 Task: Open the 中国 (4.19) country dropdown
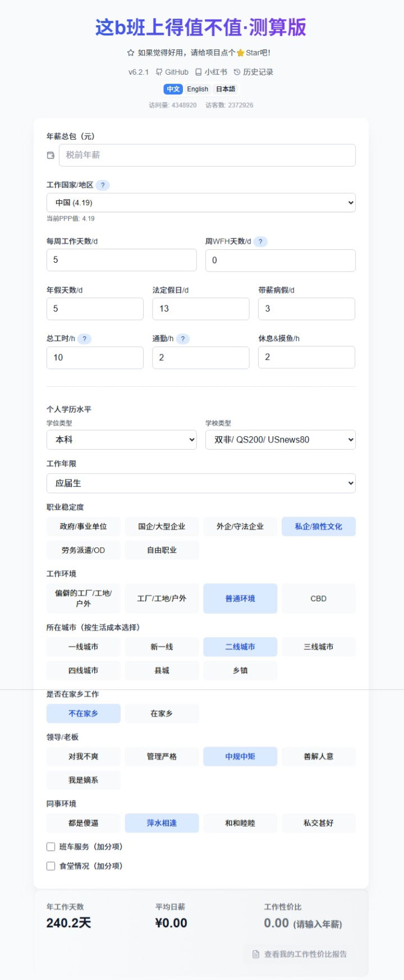tap(201, 203)
